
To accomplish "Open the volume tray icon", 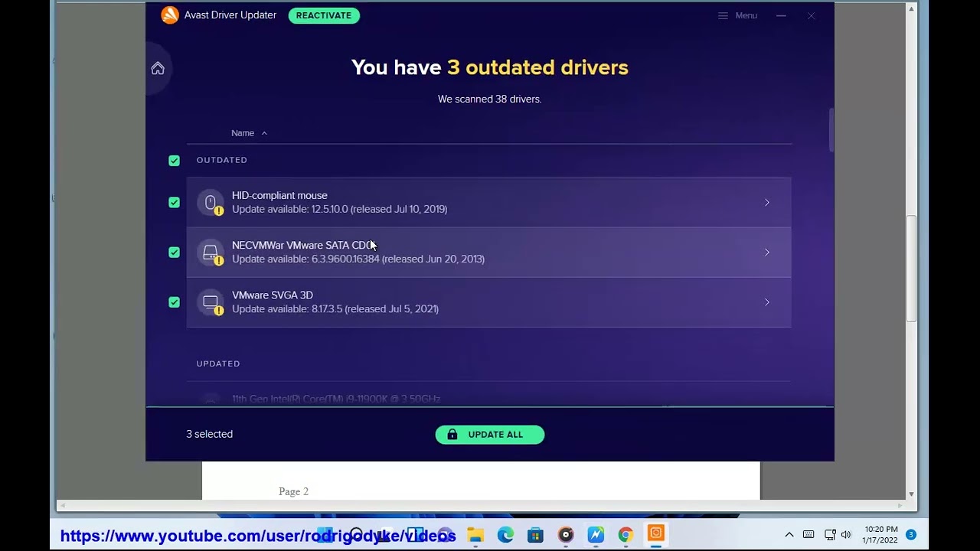I will tap(846, 535).
